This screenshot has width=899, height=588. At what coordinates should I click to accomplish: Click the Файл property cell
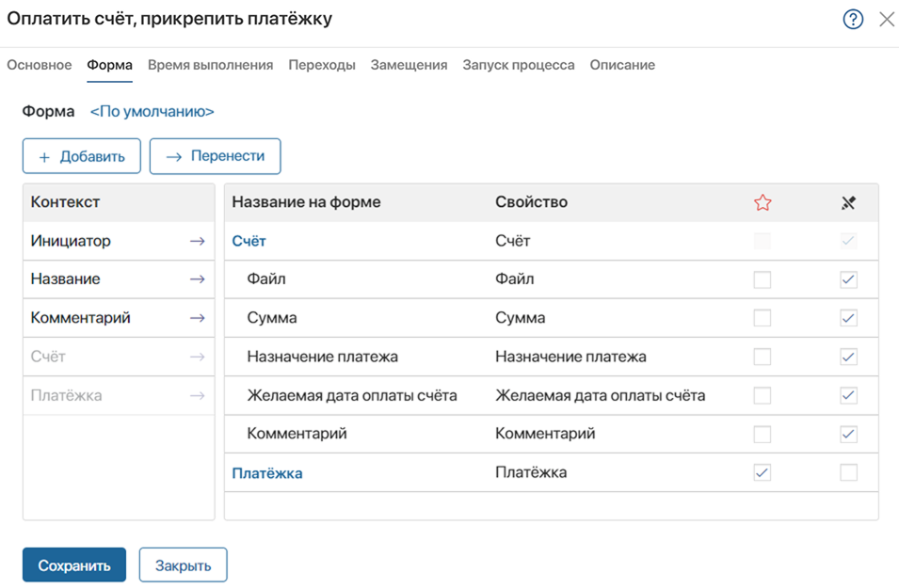point(514,279)
